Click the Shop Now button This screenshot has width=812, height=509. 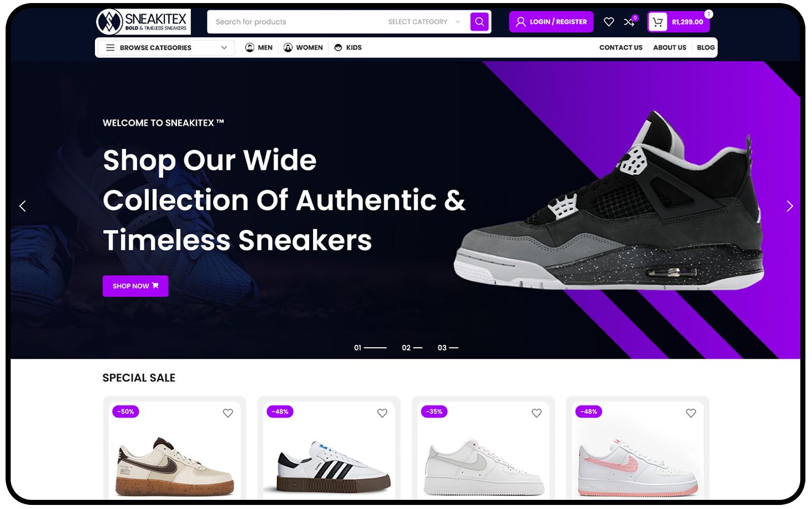(136, 286)
